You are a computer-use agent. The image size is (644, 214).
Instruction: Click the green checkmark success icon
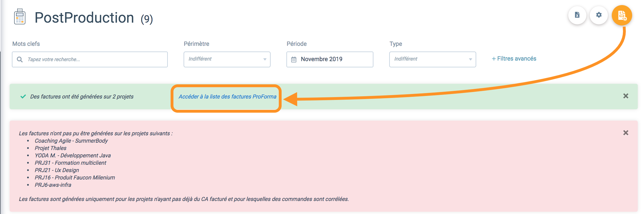(x=23, y=97)
